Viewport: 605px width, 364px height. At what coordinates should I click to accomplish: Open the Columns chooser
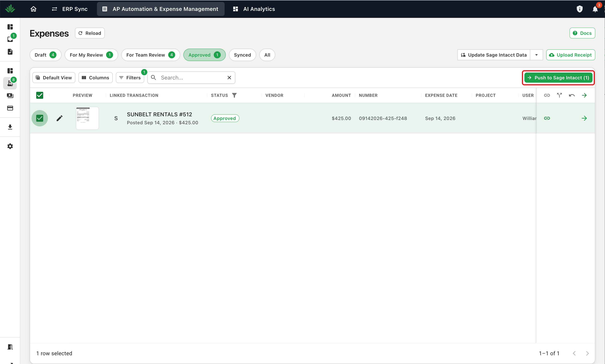coord(96,78)
